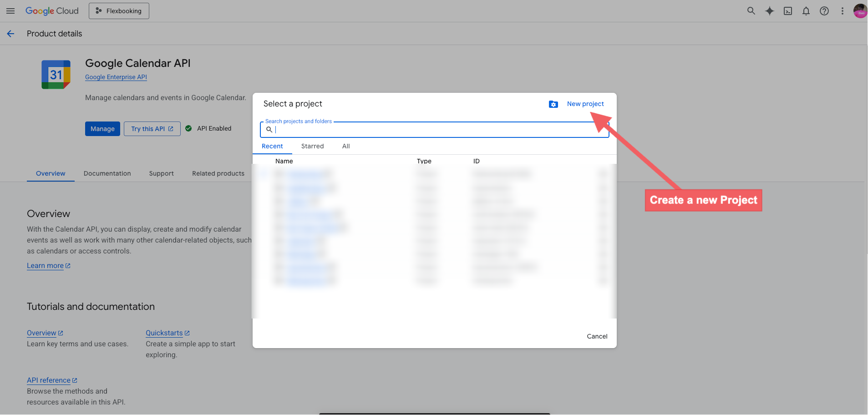Open the notifications bell
Image resolution: width=868 pixels, height=415 pixels.
[806, 11]
